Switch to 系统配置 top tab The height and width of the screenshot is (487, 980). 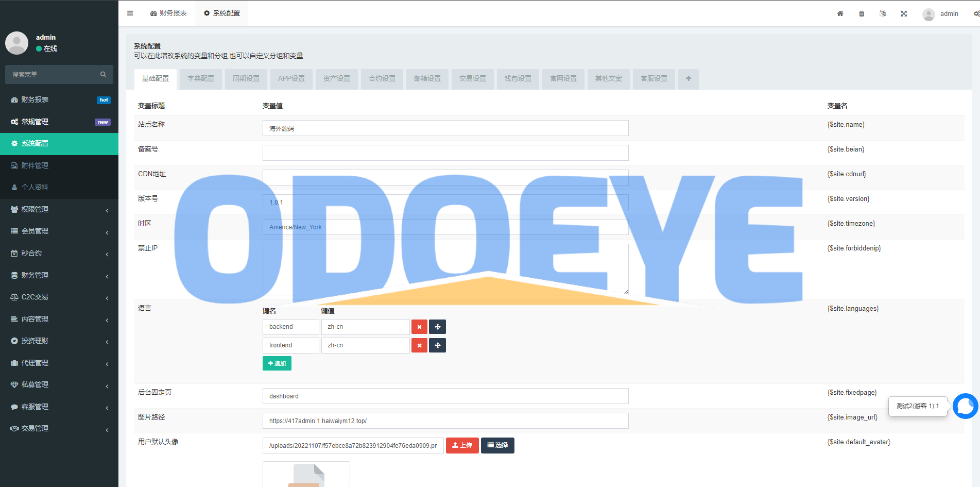tap(221, 13)
